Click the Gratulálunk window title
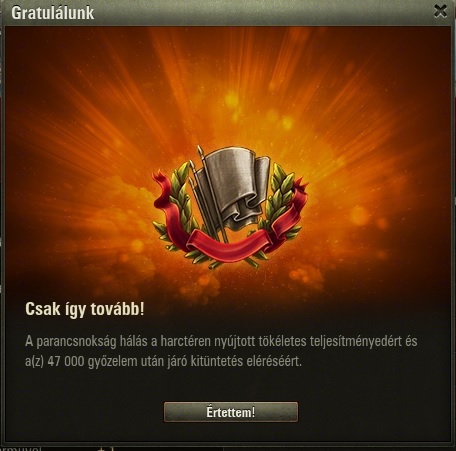Image resolution: width=456 pixels, height=451 pixels. coord(53,13)
